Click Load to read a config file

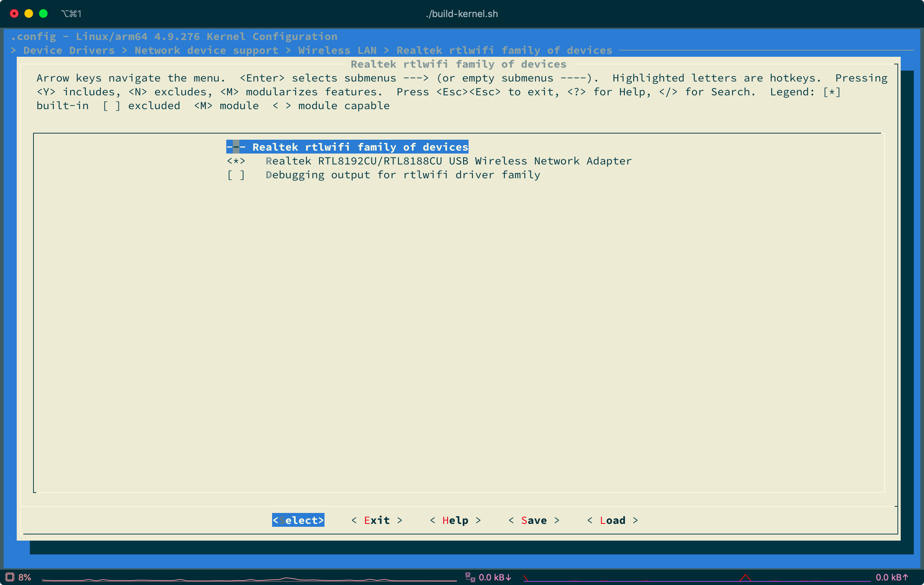612,520
